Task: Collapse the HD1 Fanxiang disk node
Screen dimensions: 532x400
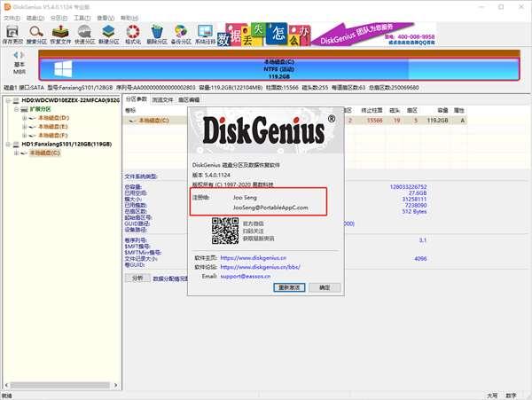Action: (x=8, y=145)
